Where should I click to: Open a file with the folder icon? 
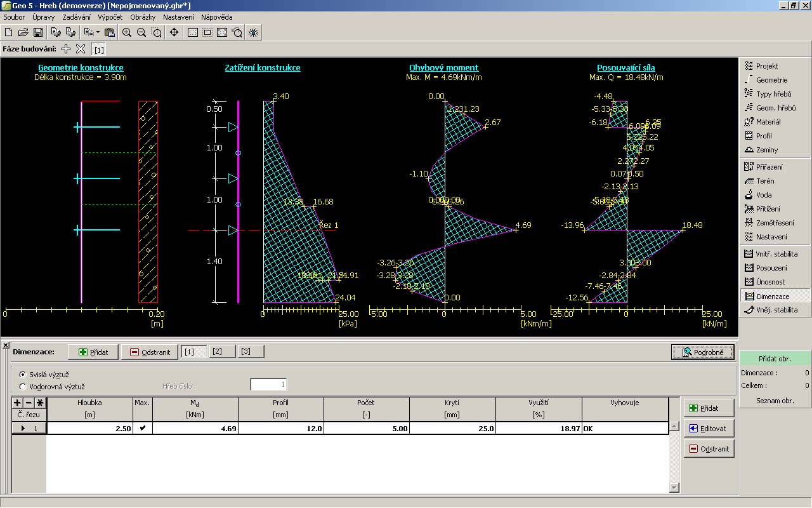point(23,32)
